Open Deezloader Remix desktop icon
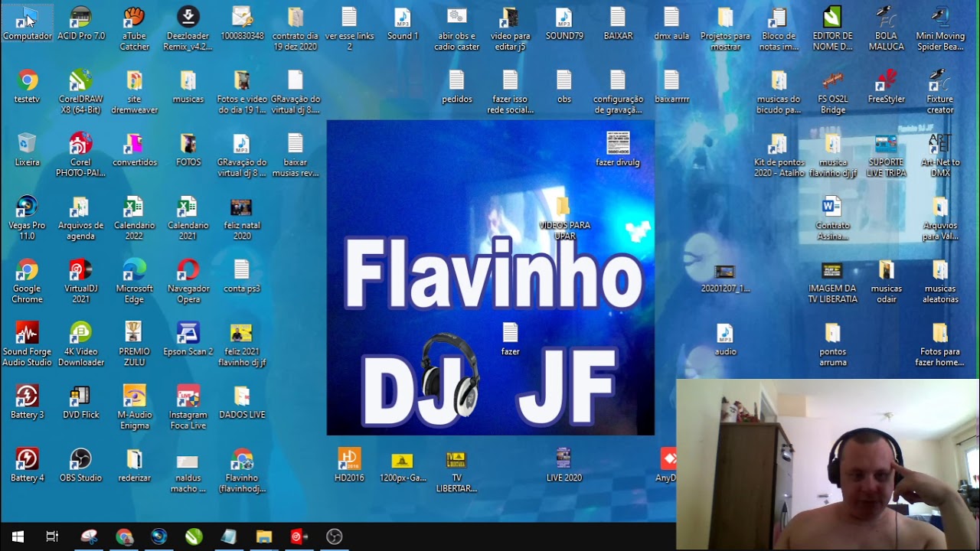Image resolution: width=980 pixels, height=551 pixels. [188, 28]
